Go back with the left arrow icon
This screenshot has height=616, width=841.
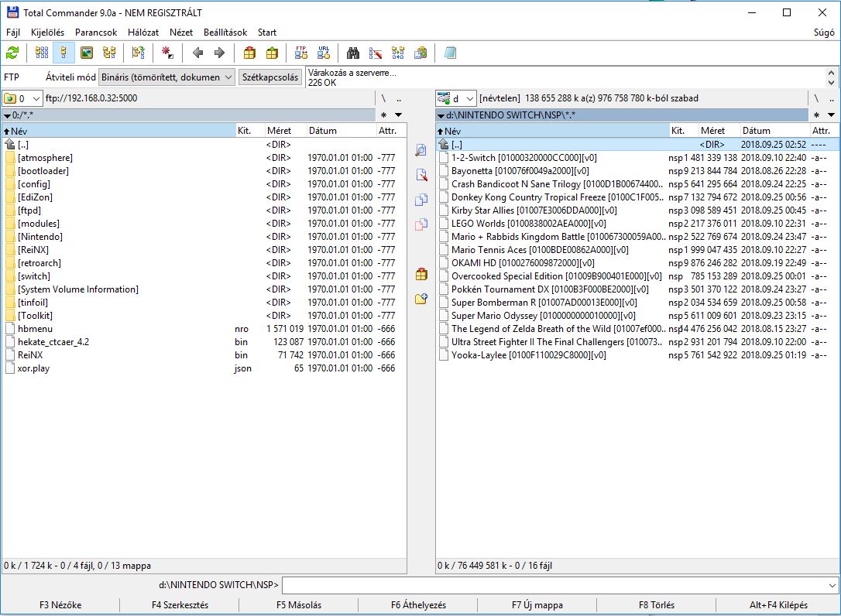pos(197,53)
